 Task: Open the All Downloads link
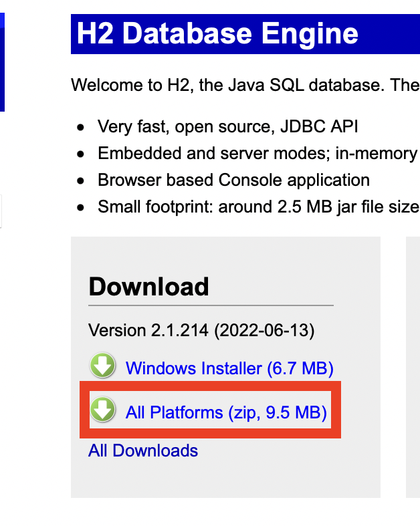coord(143,450)
